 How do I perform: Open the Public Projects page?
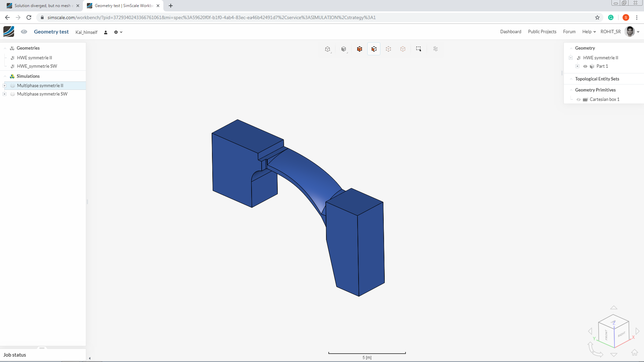coord(542,32)
